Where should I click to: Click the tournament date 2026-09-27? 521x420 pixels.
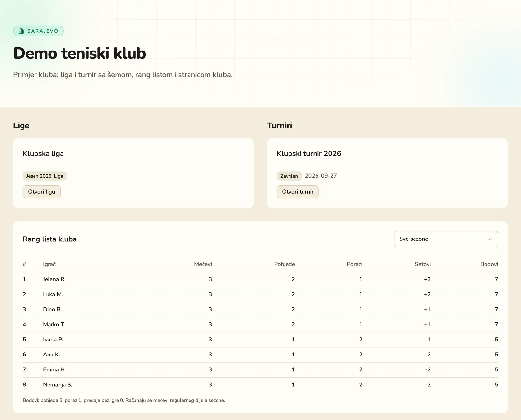pos(321,176)
